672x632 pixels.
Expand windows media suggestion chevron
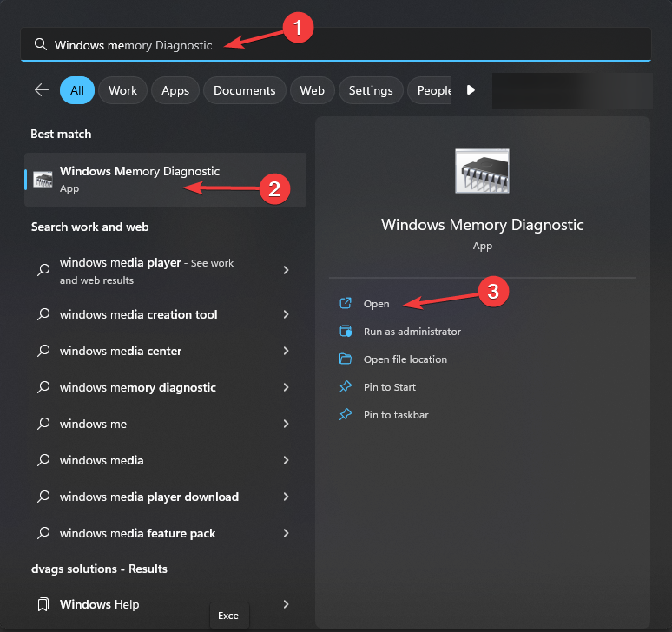click(286, 460)
